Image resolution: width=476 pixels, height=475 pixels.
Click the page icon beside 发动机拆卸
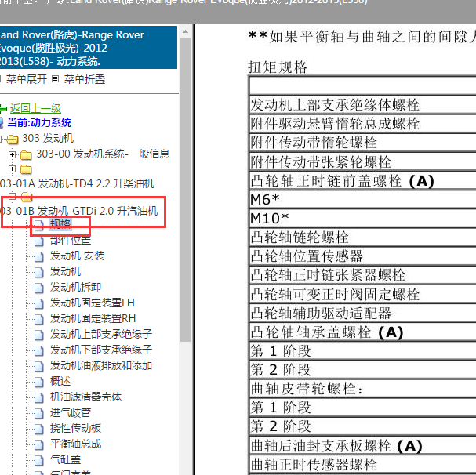39,288
